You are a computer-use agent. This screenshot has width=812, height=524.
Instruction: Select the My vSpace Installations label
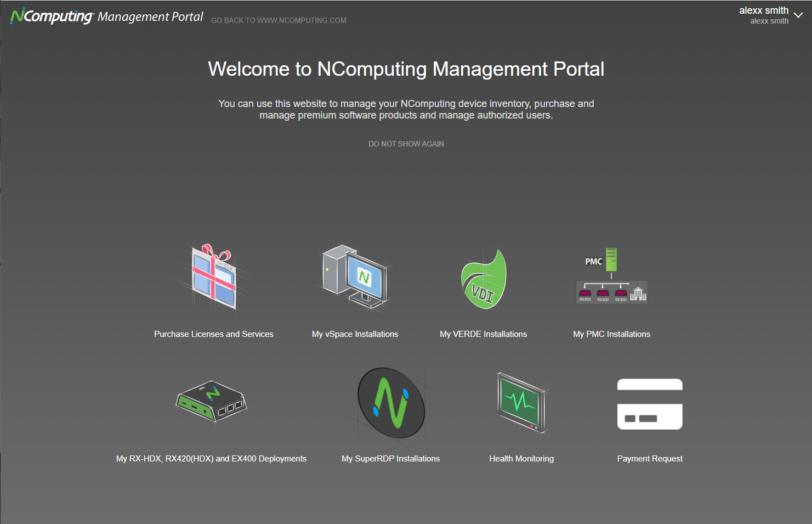tap(355, 334)
